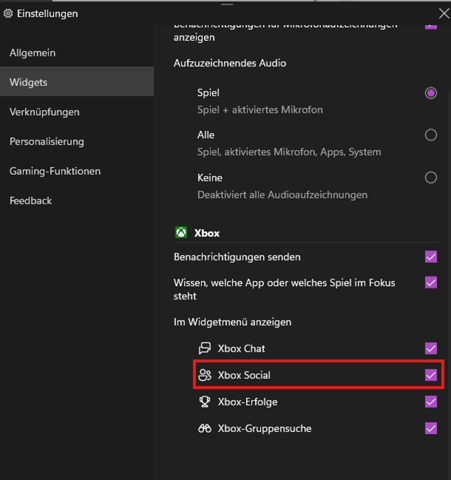The height and width of the screenshot is (480, 451).
Task: Select the Spiel audio radio button
Action: (431, 93)
